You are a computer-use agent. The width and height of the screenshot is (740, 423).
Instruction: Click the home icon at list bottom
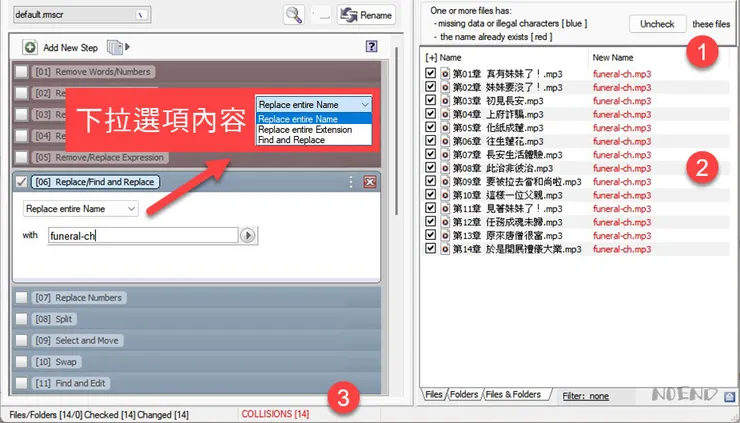[729, 396]
